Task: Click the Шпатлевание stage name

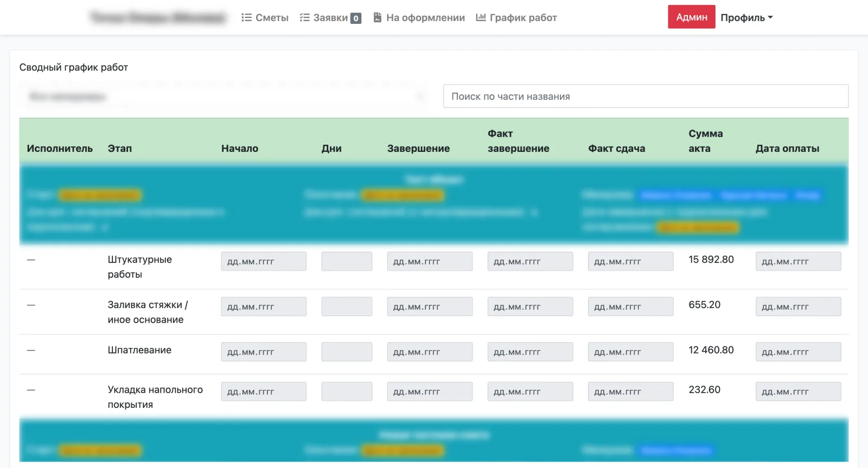Action: click(139, 350)
